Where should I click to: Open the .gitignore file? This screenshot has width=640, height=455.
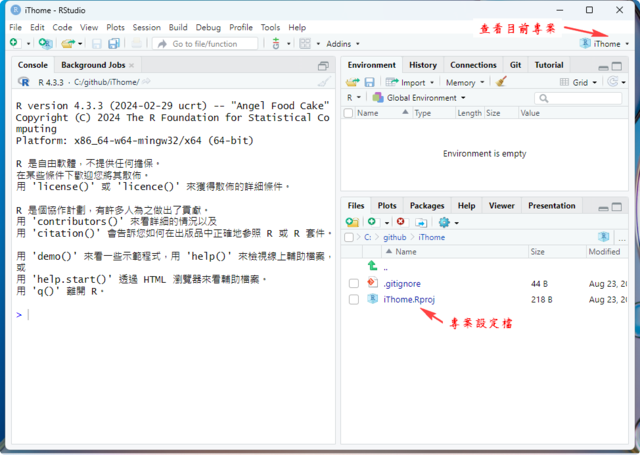(402, 284)
